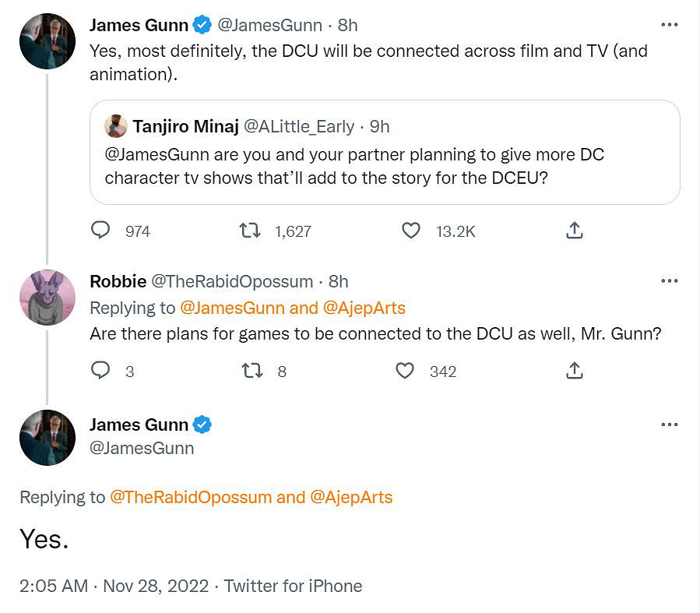Like James Gunn's tweet with 13.2K likes
The image size is (700, 613).
pyautogui.click(x=410, y=231)
